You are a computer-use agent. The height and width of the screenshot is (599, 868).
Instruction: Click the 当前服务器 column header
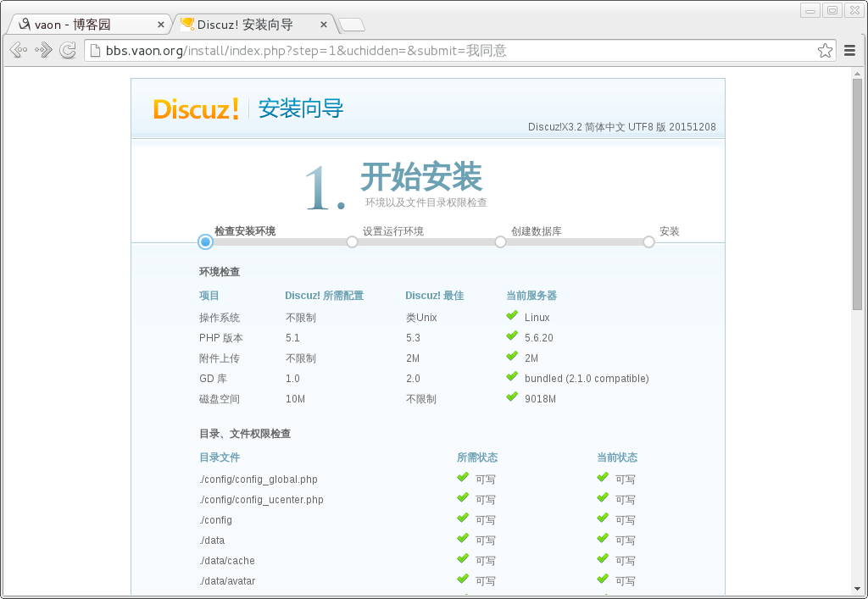tap(531, 296)
